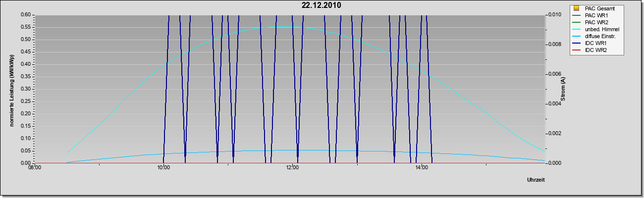Click the 0.30 left axis value

pyautogui.click(x=26, y=89)
